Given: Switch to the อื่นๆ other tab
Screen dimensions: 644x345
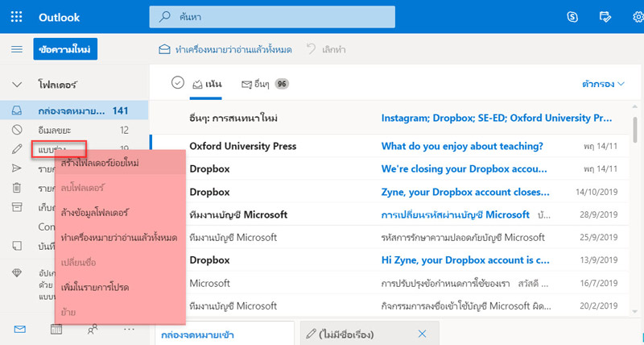Looking at the screenshot, I should click(x=265, y=84).
